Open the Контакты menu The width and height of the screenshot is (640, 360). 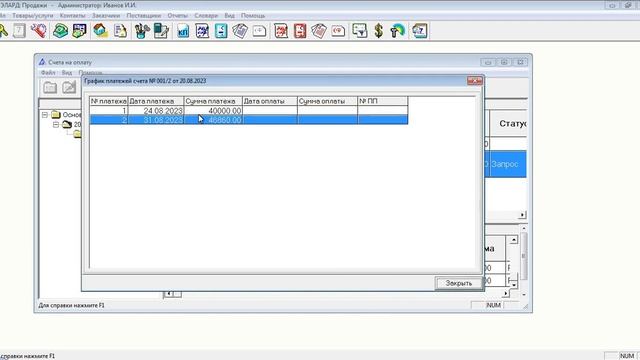(x=73, y=16)
